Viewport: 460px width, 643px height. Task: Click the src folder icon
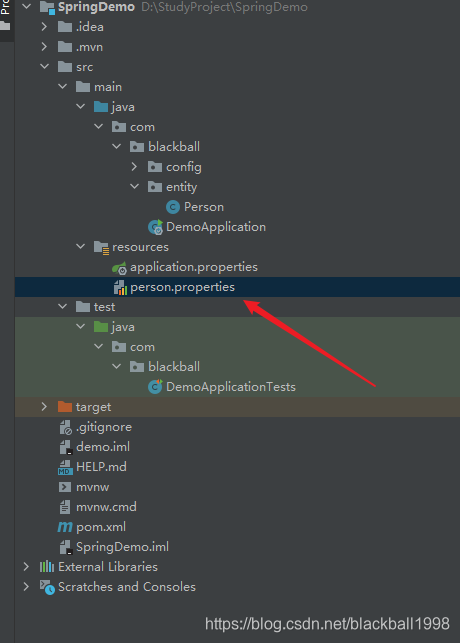65,66
